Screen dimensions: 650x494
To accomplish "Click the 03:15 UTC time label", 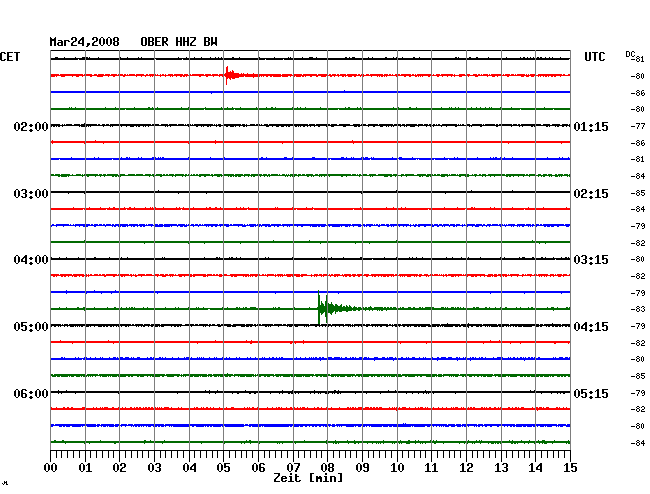I will click(x=591, y=260).
